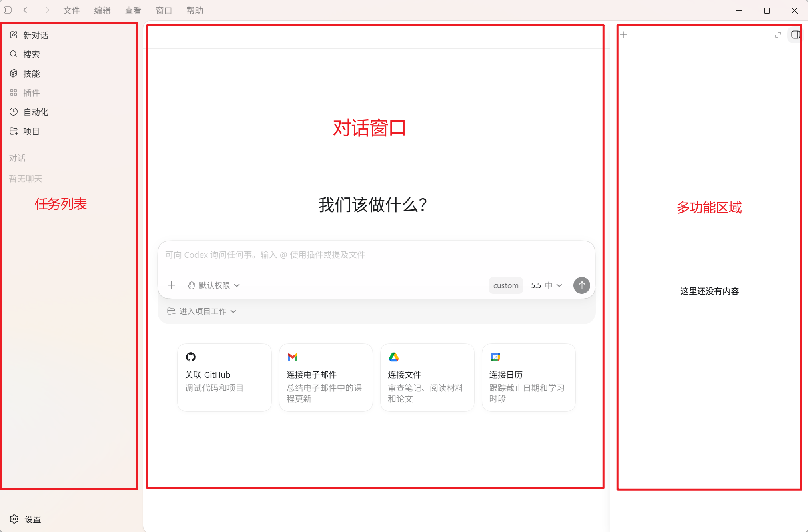
Task: Click the 设置 gear icon
Action: click(14, 519)
